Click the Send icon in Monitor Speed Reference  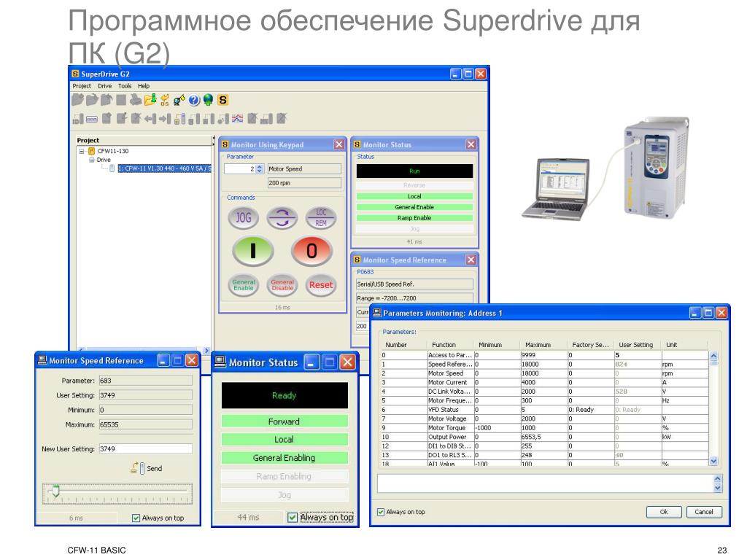138,468
